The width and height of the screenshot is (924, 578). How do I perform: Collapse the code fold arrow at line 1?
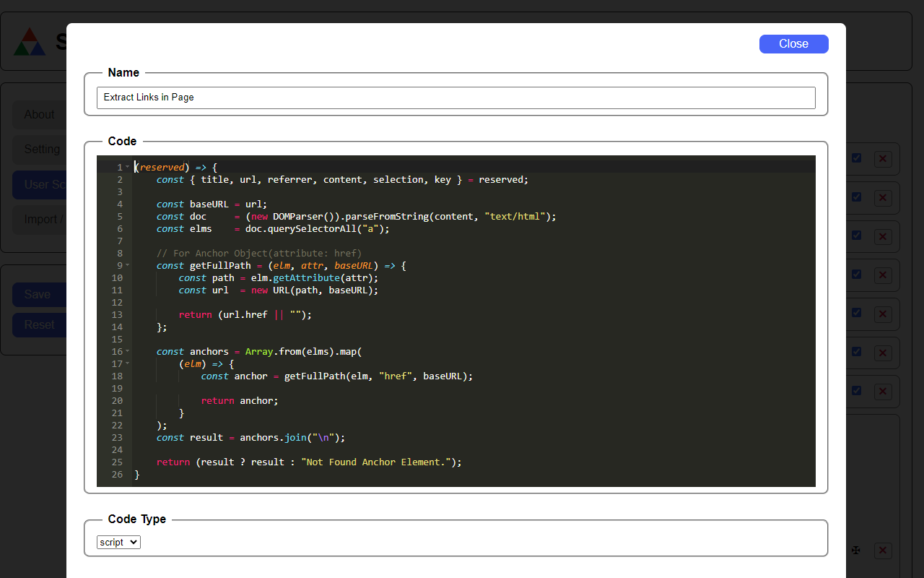pos(128,167)
